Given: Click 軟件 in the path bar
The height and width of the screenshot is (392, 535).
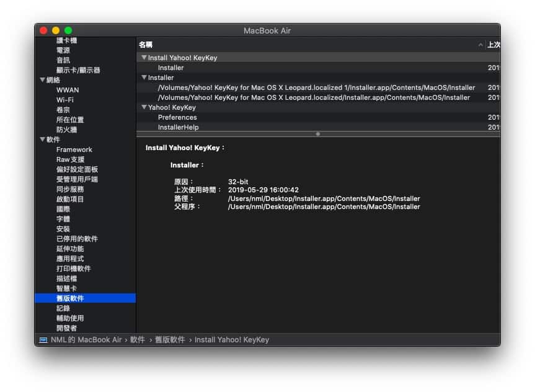Looking at the screenshot, I should pos(137,340).
